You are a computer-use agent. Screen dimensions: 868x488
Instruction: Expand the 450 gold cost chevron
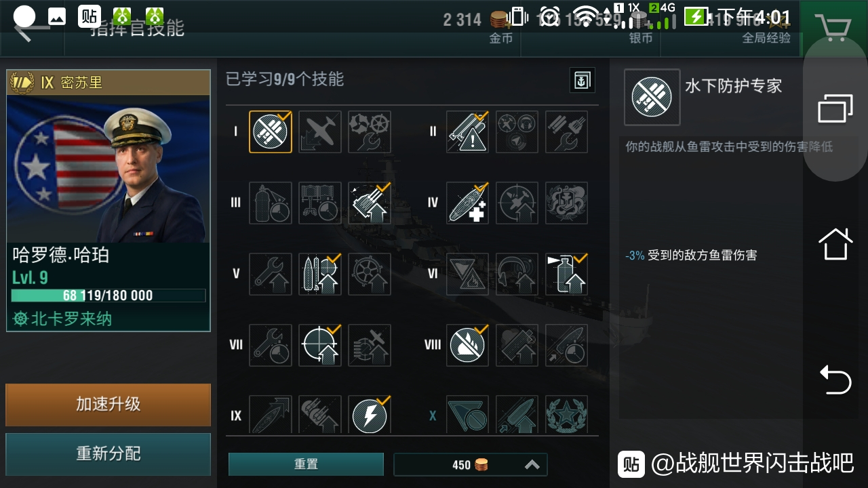[x=532, y=464]
